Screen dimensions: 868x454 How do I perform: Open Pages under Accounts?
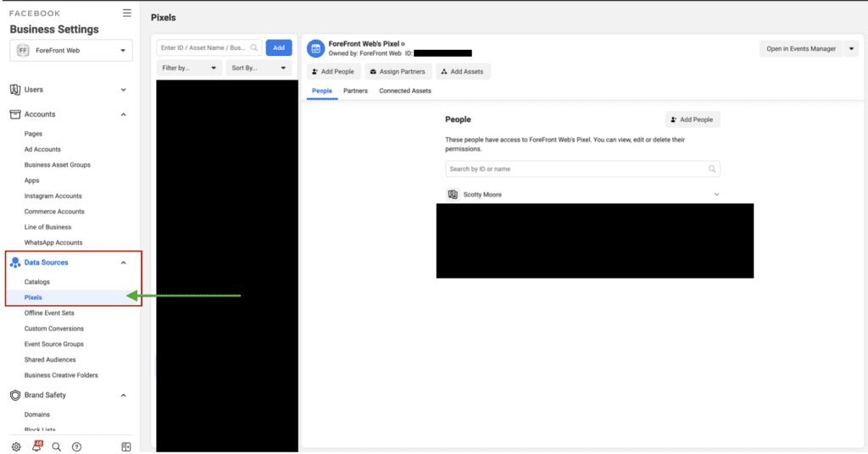(33, 134)
